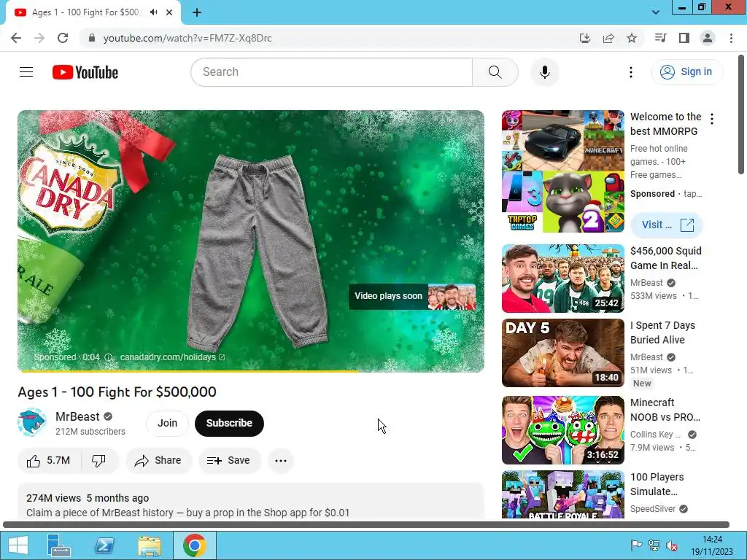
Task: Join MrBeast channel membership
Action: tap(167, 424)
